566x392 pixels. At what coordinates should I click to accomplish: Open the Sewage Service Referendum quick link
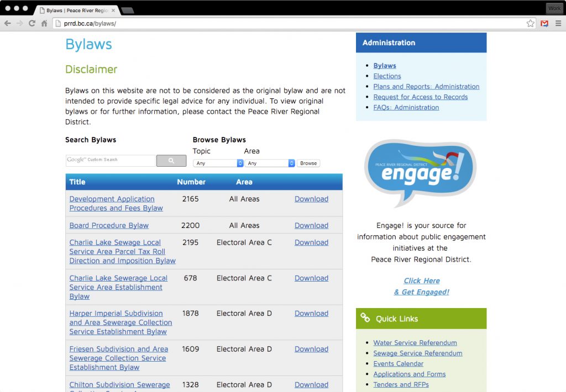[x=418, y=353]
